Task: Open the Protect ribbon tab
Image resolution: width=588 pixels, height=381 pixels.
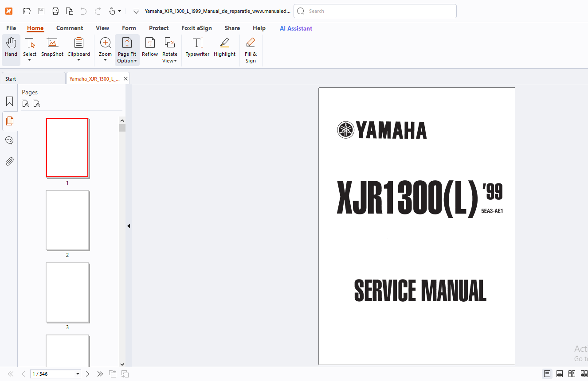Action: coord(159,28)
